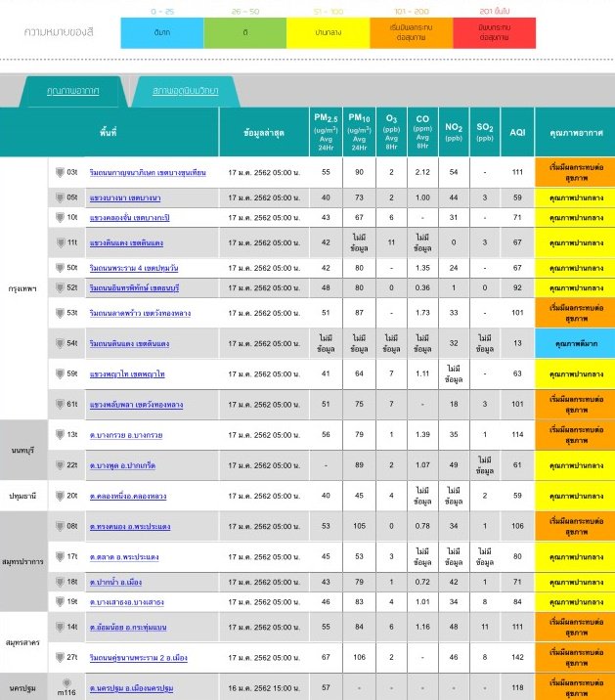Screen dimensions: 615x700
Task: Open the แขวงพญาไท เขตพญาไท link
Action: [127, 374]
